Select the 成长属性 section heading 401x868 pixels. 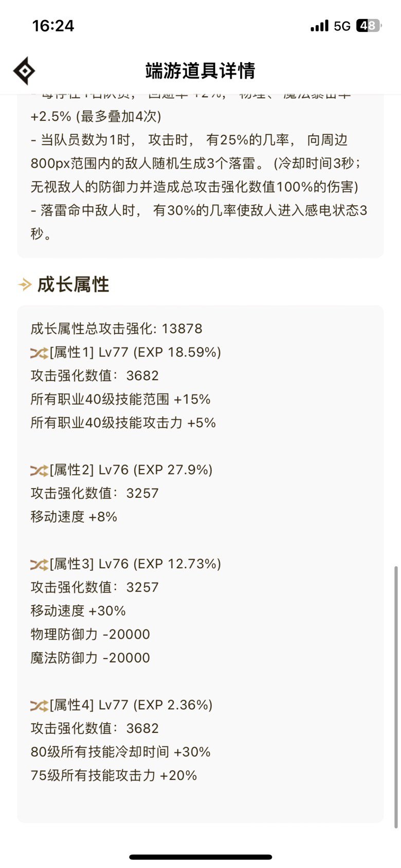coord(73,284)
